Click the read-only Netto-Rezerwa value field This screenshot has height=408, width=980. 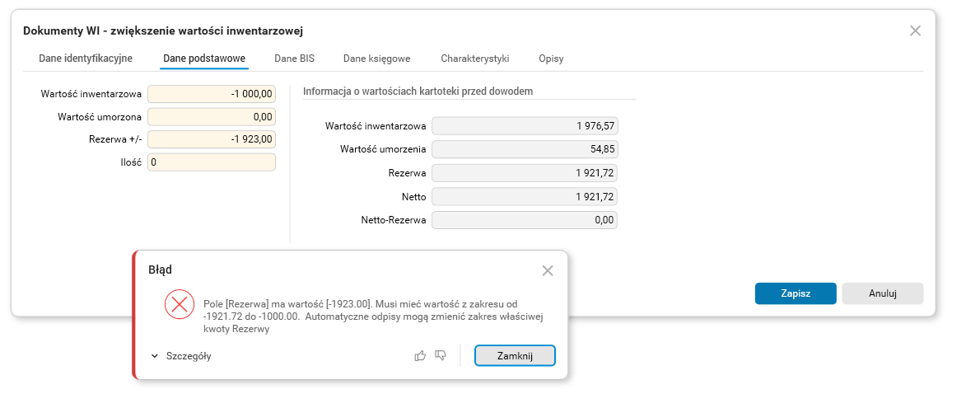pos(525,220)
